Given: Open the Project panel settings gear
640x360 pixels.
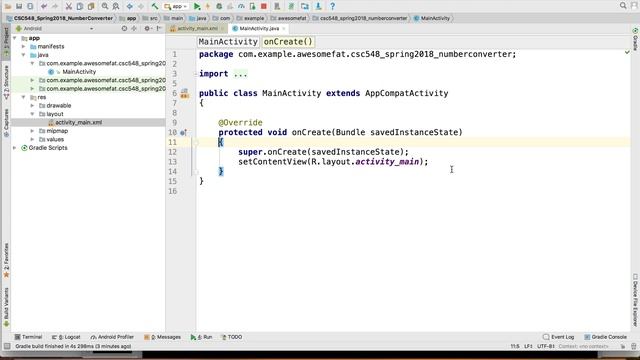Looking at the screenshot, I should tap(147, 29).
